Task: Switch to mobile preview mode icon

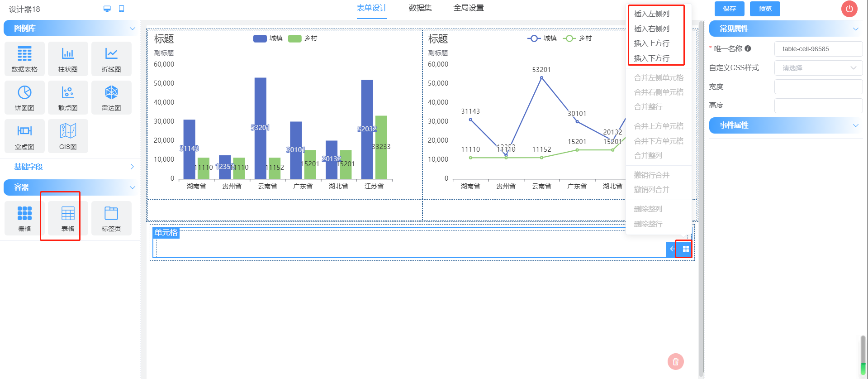Action: coord(121,9)
